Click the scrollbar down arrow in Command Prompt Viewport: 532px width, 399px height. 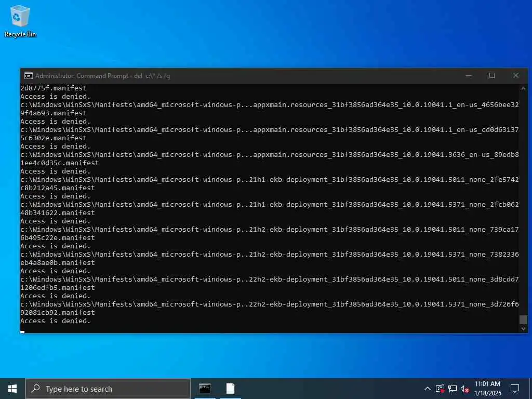tap(523, 328)
